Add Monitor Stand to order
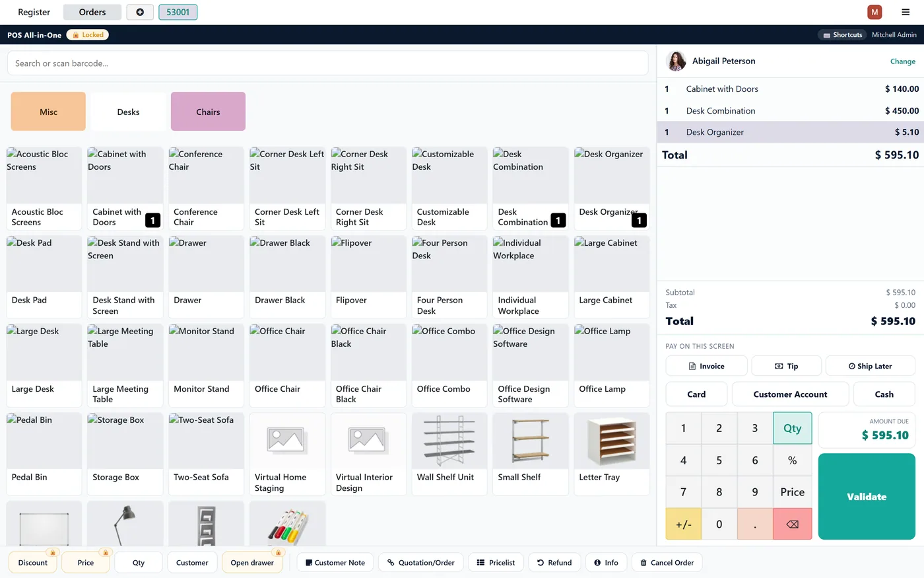Screen dimensions: 924x578 coord(206,365)
